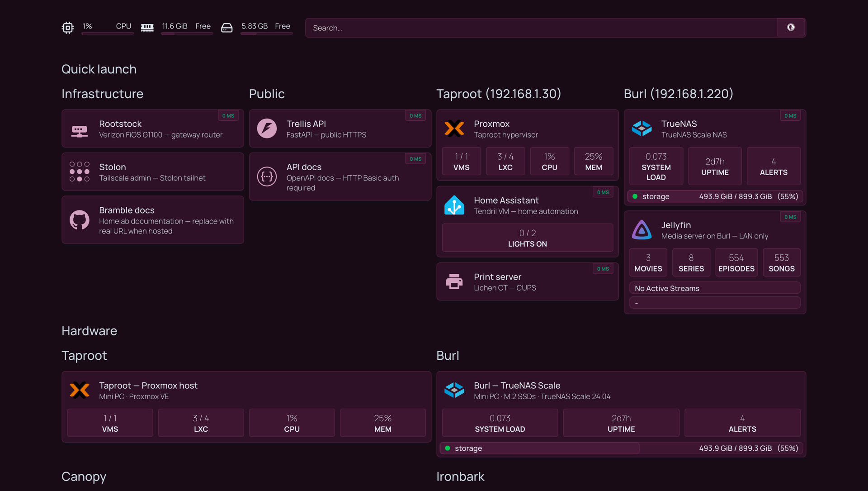Click the green storage dot in Burl hardware card
The height and width of the screenshot is (491, 868).
pos(448,448)
